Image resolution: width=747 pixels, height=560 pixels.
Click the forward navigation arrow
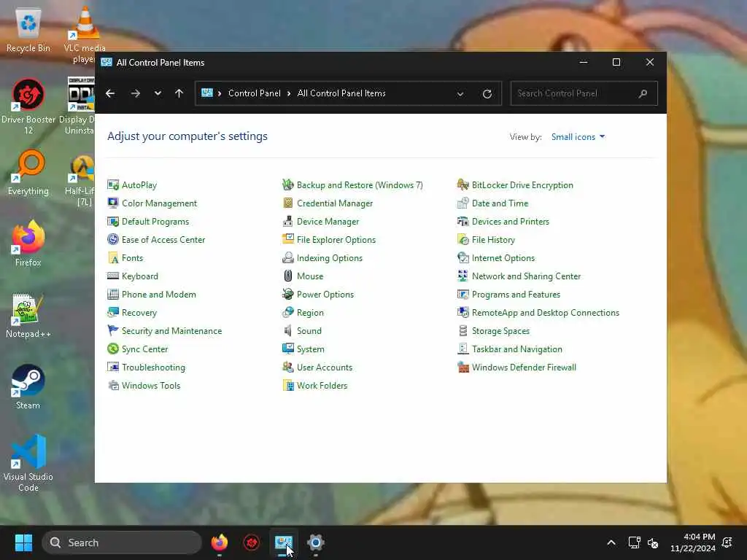click(135, 93)
